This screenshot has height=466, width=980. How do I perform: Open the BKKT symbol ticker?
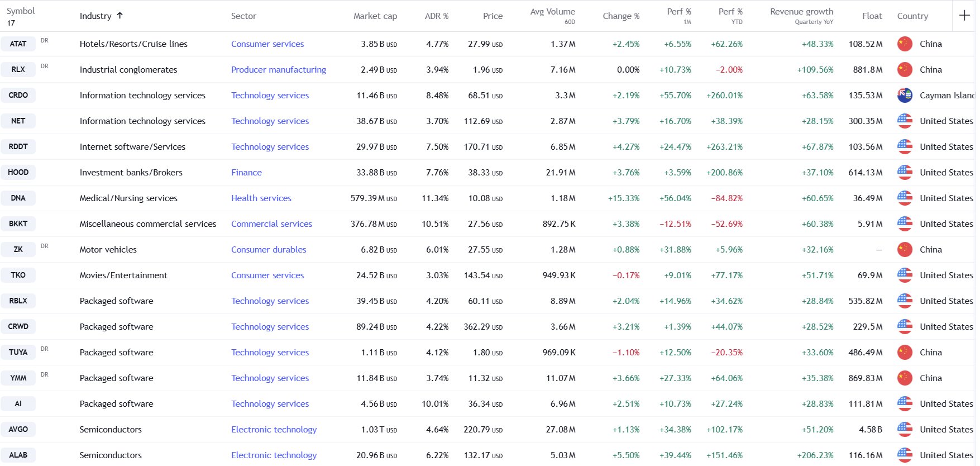pos(18,224)
